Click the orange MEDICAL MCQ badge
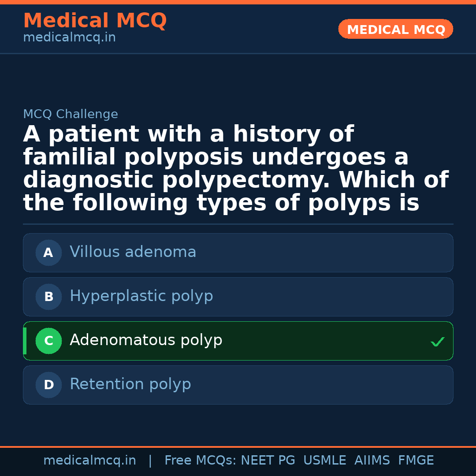Screen dimensions: 476x476 point(395,30)
